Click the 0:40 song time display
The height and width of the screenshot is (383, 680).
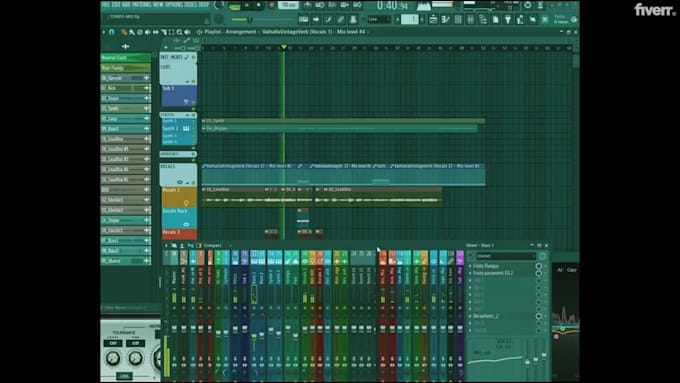point(392,6)
